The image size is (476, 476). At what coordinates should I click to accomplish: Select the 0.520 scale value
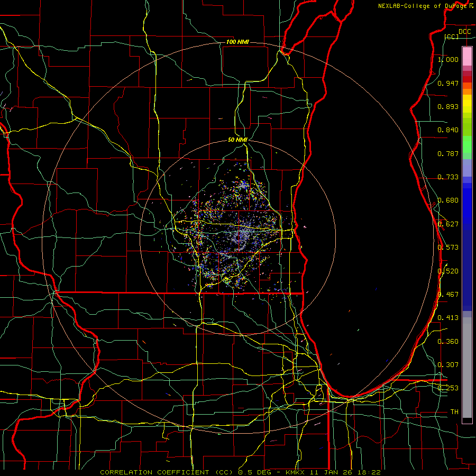point(448,271)
